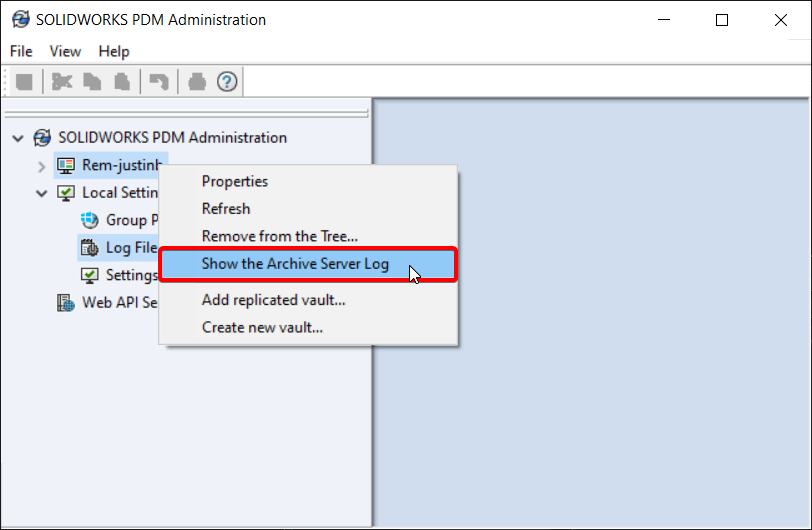Click the Undo arrow toolbar icon
This screenshot has height=530, width=812.
click(x=159, y=82)
